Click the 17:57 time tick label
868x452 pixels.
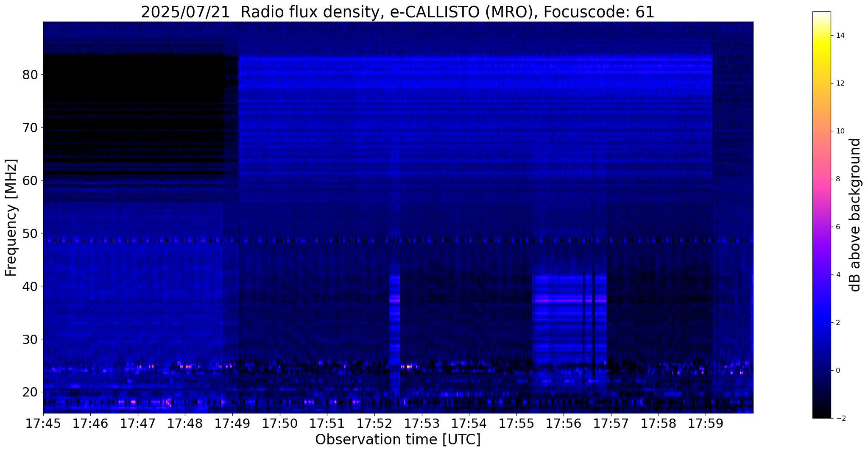point(611,424)
